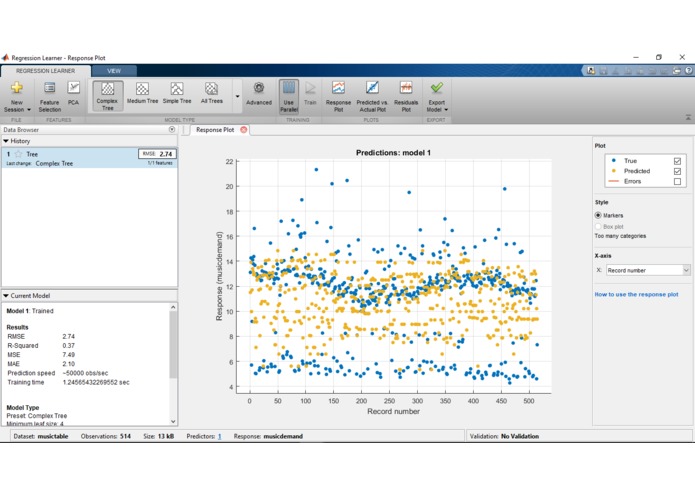Click the Model 1: Trained heading
Viewport: 695px width, 494px height.
click(30, 311)
